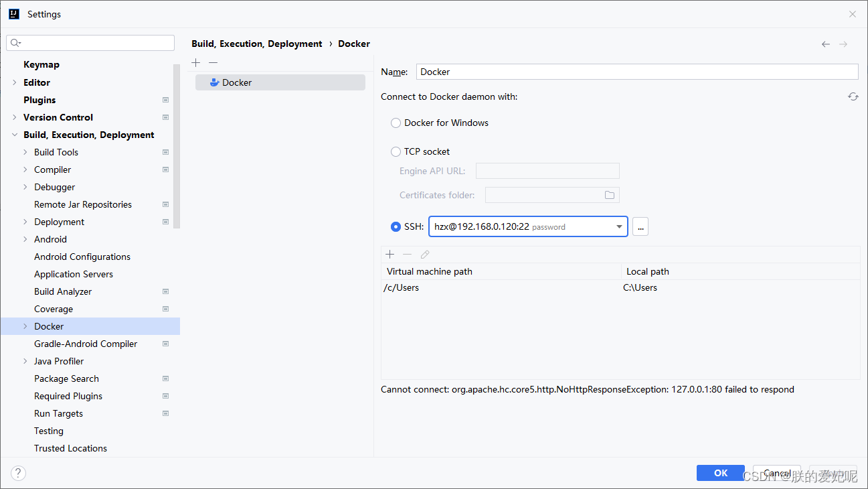Add a new virtual machine path mapping

tap(390, 255)
